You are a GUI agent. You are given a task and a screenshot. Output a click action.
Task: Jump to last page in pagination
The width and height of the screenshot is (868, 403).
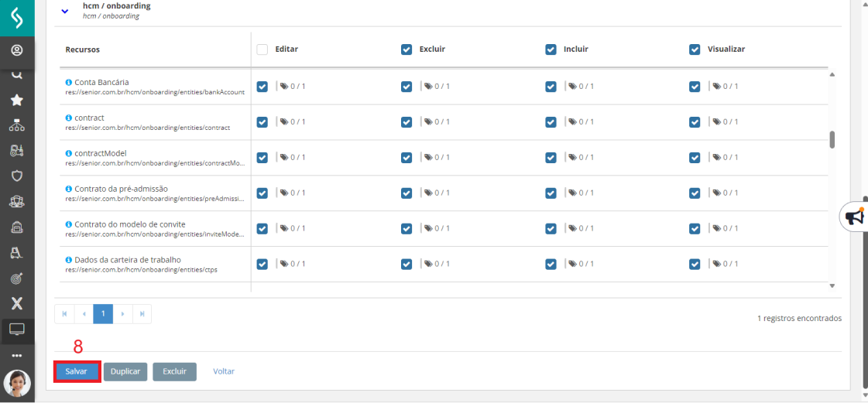142,314
